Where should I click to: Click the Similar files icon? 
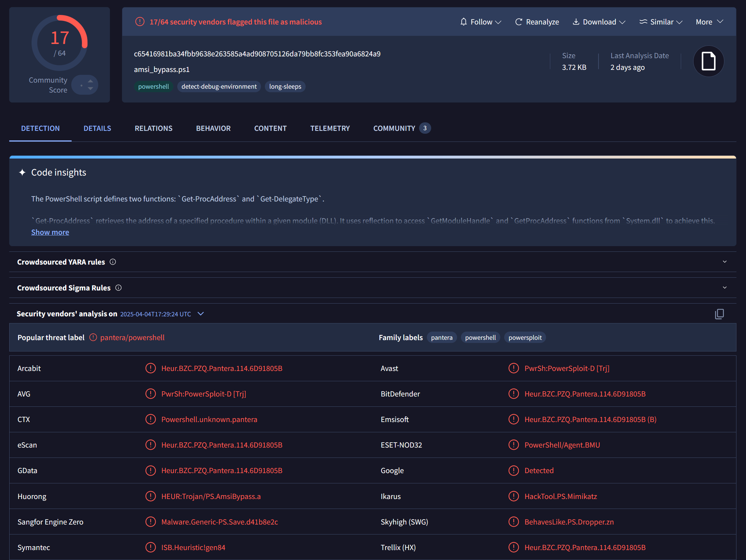pyautogui.click(x=644, y=22)
